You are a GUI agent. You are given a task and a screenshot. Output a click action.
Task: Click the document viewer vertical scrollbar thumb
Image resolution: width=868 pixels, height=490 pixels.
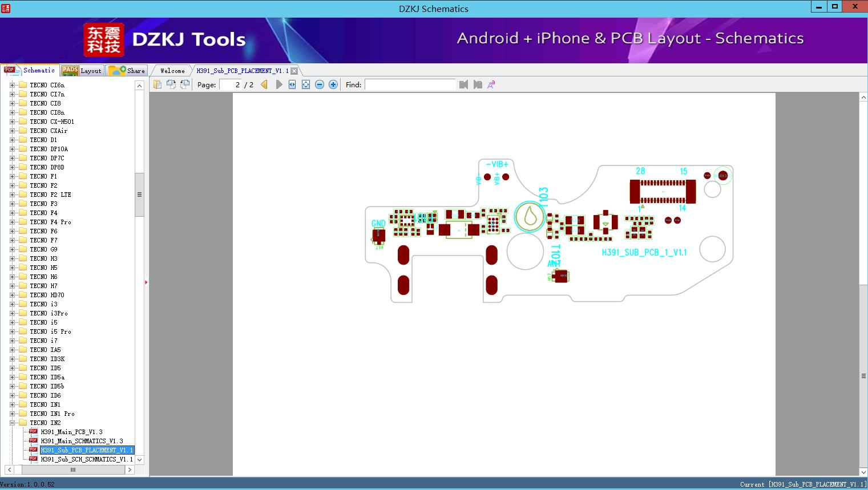(x=863, y=376)
